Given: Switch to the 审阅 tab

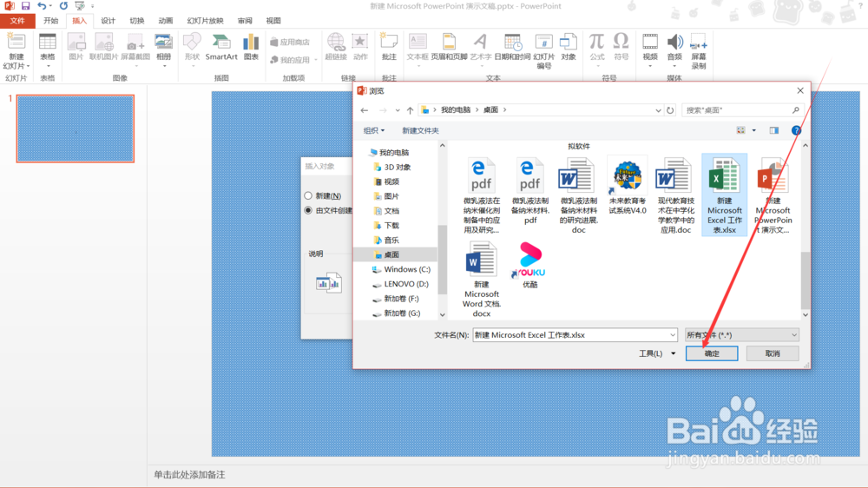Looking at the screenshot, I should [245, 21].
